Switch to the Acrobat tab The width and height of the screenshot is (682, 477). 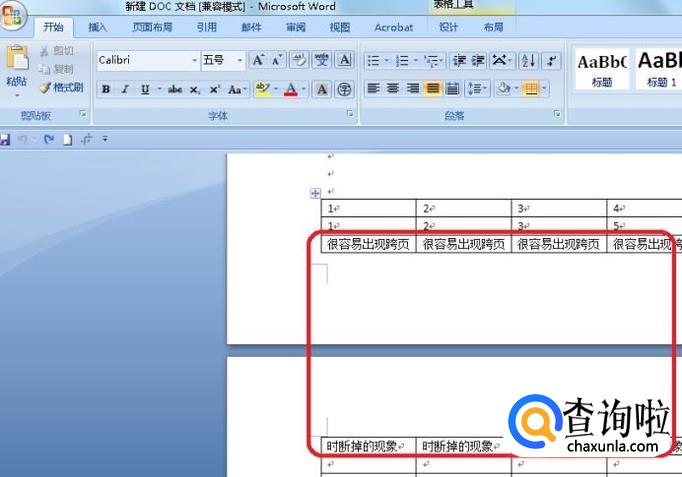click(394, 27)
